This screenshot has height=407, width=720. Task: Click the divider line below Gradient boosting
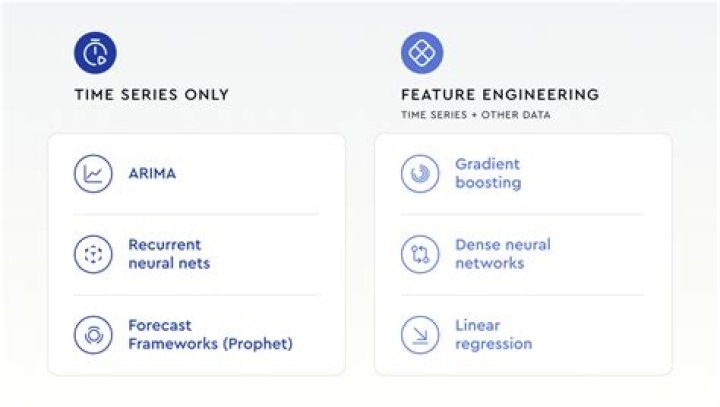tap(522, 214)
